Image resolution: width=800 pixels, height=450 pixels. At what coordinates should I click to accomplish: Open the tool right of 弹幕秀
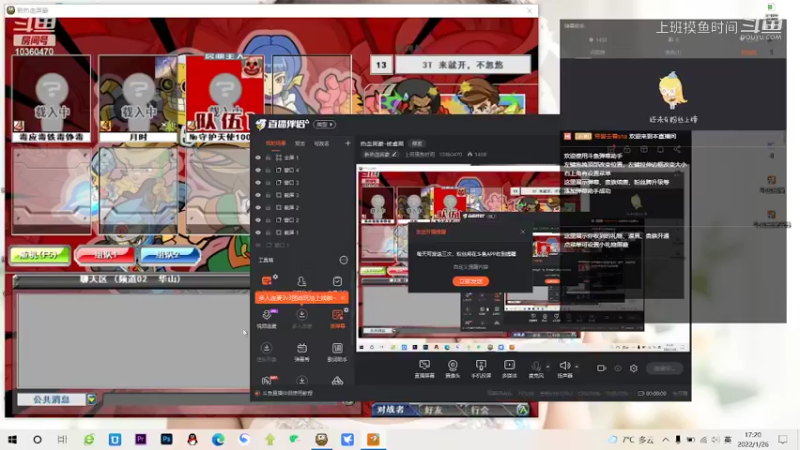point(337,352)
